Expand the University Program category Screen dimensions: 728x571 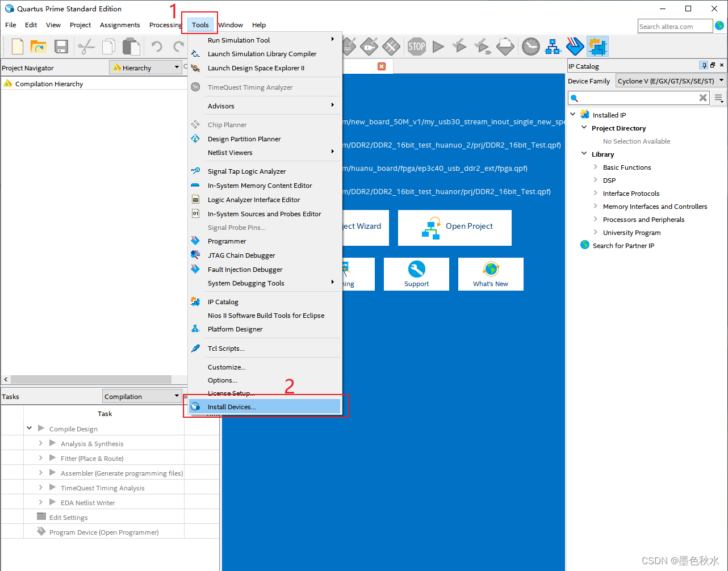[x=596, y=232]
